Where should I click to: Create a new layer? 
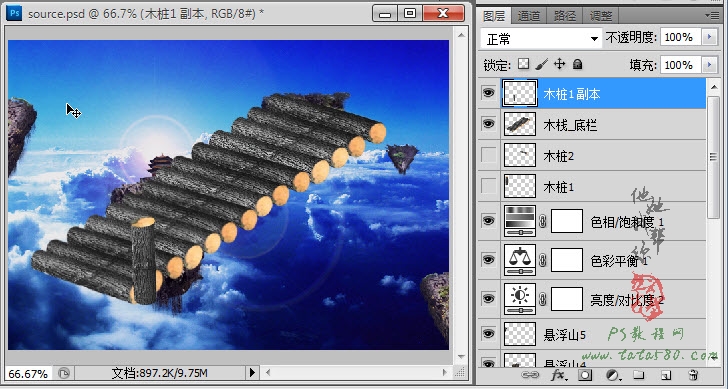(666, 375)
